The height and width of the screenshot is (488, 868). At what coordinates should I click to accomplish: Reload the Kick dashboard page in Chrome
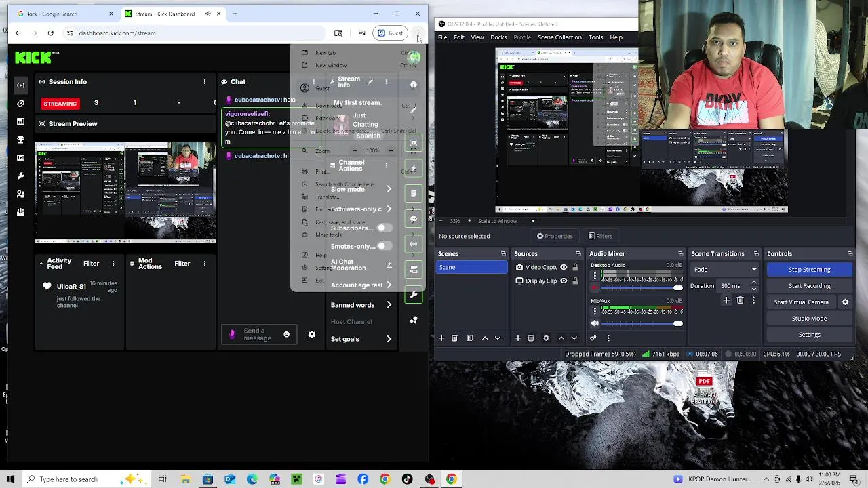pyautogui.click(x=50, y=33)
